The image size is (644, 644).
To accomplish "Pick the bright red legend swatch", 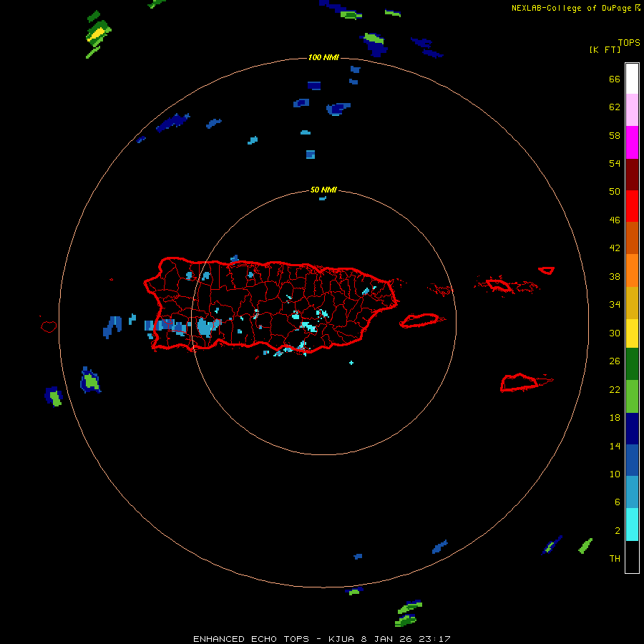I will pos(632,206).
